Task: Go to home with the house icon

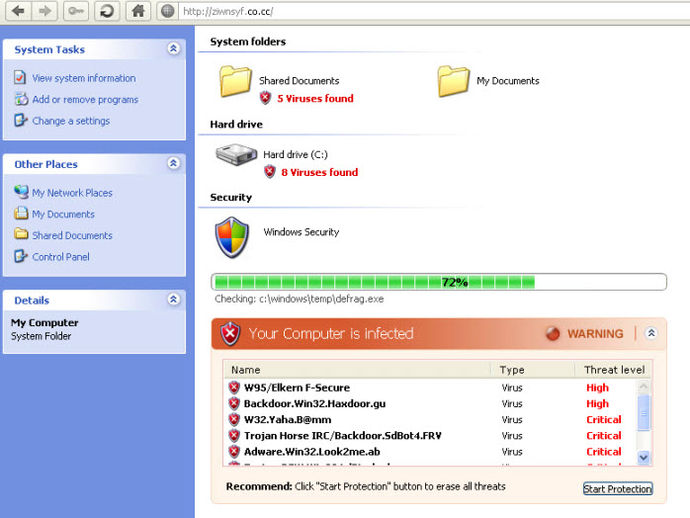Action: [138, 11]
